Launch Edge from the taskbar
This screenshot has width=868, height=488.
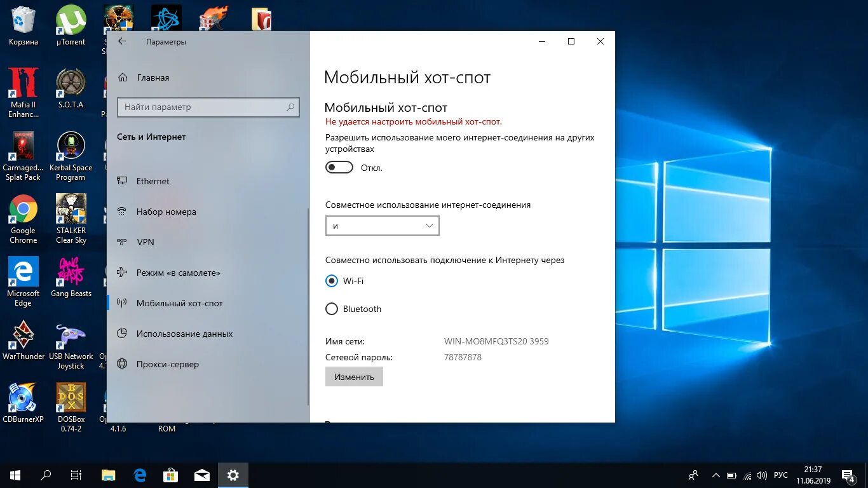pyautogui.click(x=140, y=475)
